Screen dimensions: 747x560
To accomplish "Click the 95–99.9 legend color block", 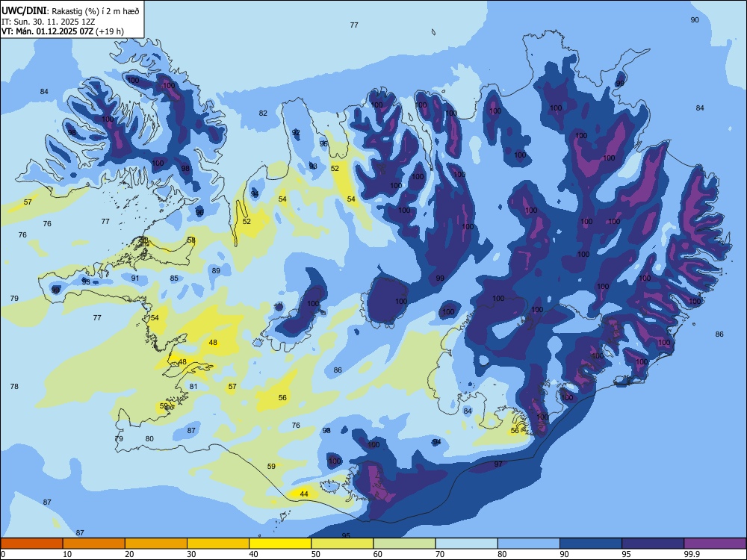I will [x=653, y=544].
